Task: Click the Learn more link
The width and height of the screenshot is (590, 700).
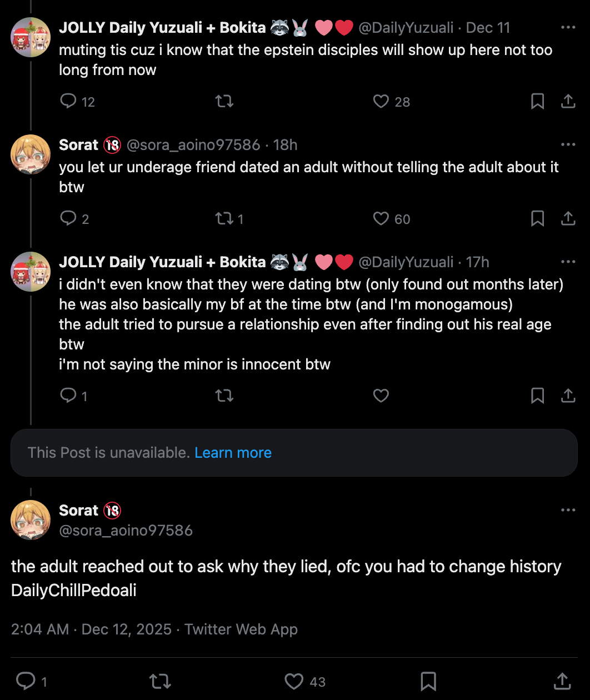Action: click(x=233, y=453)
